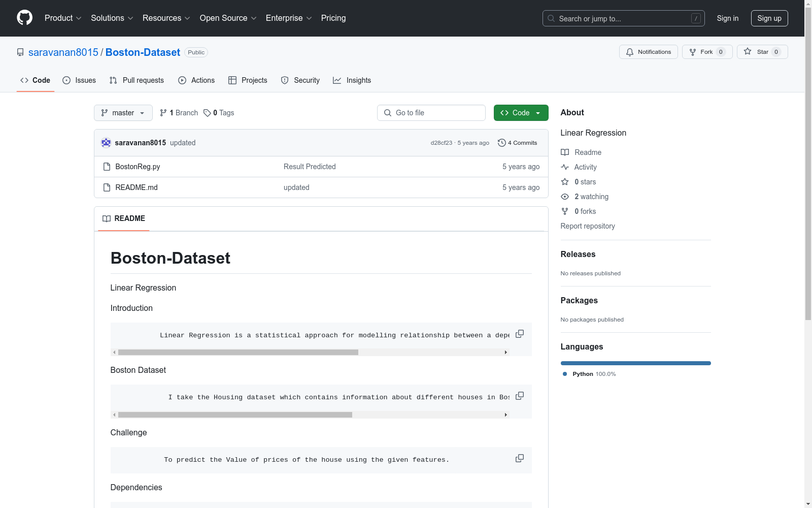Expand the Solutions dropdown
The width and height of the screenshot is (812, 508).
pyautogui.click(x=112, y=18)
